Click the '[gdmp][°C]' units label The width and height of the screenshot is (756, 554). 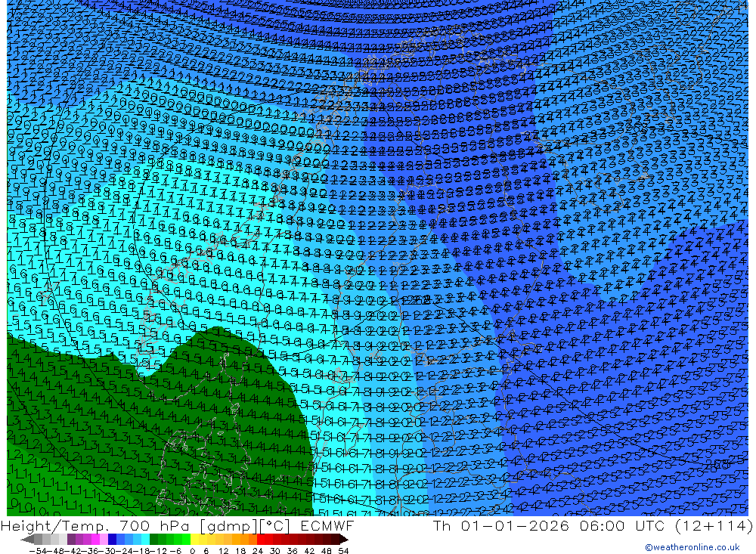point(245,525)
